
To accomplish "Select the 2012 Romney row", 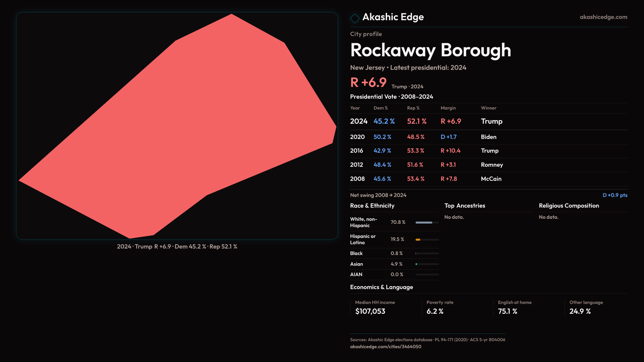I will click(491, 165).
